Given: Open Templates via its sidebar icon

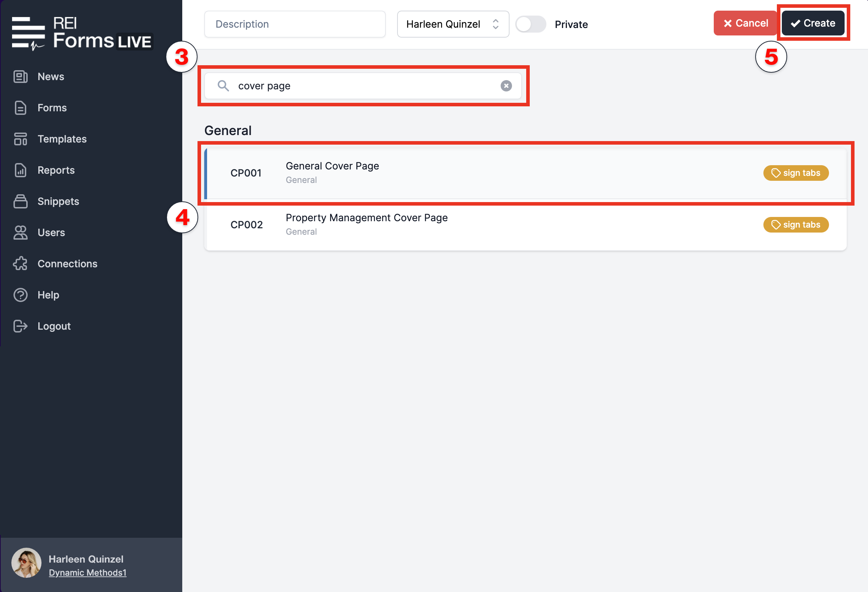Looking at the screenshot, I should [x=21, y=139].
